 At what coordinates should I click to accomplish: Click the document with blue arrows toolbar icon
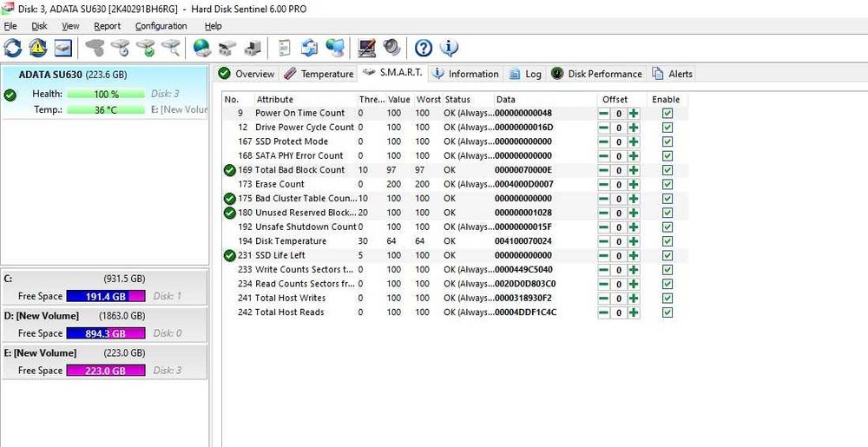pyautogui.click(x=310, y=48)
